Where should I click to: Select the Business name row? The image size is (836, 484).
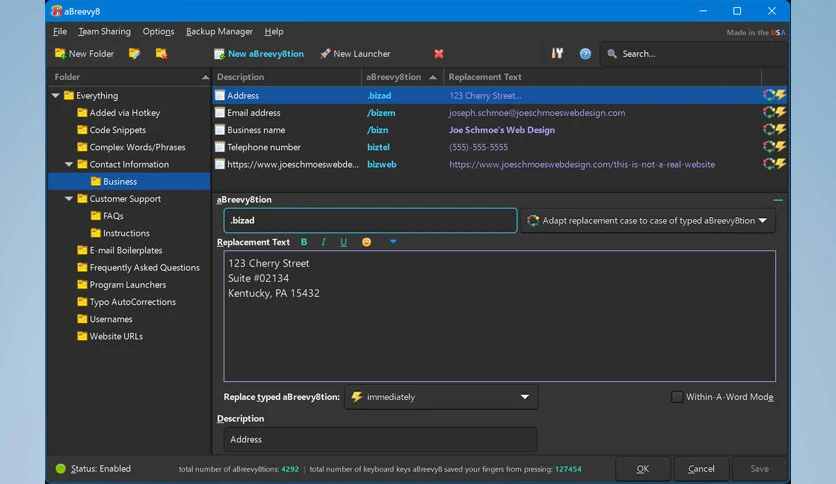[x=500, y=130]
